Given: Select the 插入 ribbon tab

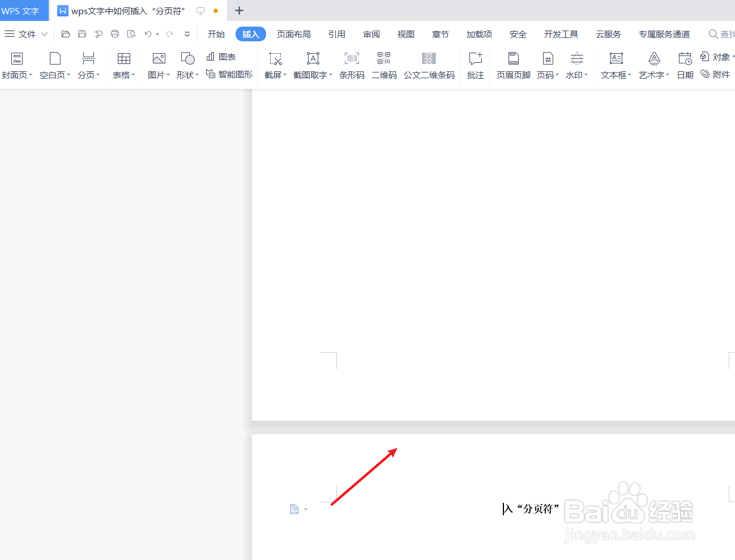Looking at the screenshot, I should tap(251, 35).
